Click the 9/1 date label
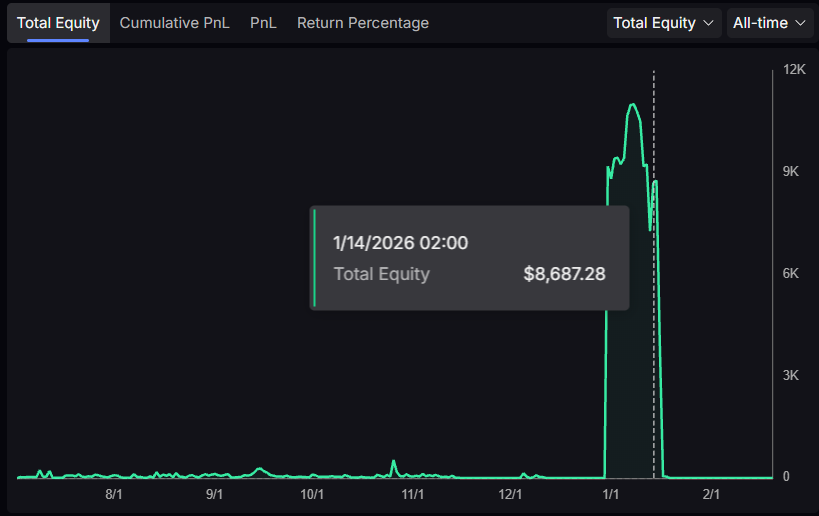 (x=214, y=494)
